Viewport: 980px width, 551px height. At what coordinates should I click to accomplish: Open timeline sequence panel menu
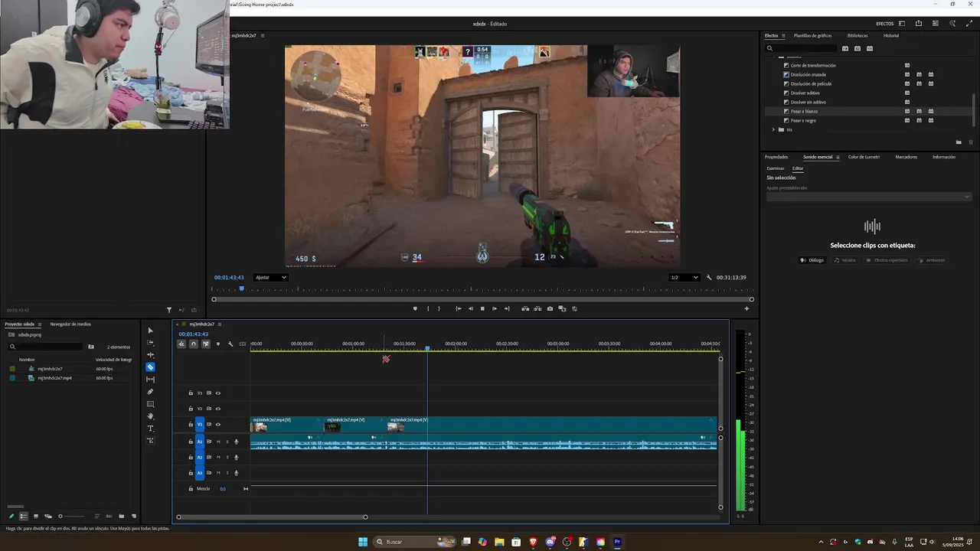220,324
